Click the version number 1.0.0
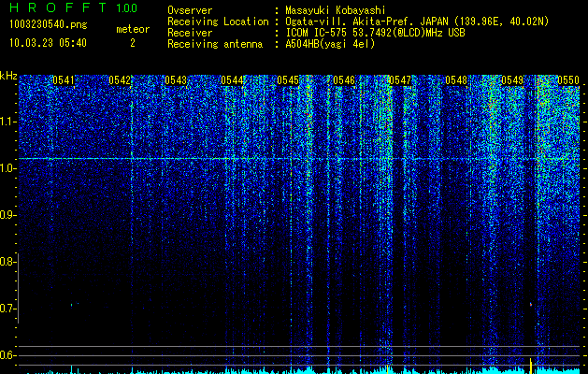 pyautogui.click(x=127, y=8)
